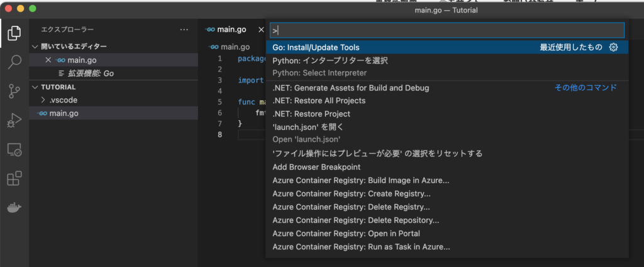The width and height of the screenshot is (644, 267).
Task: Run .NET: Restore Project command
Action: (x=447, y=114)
